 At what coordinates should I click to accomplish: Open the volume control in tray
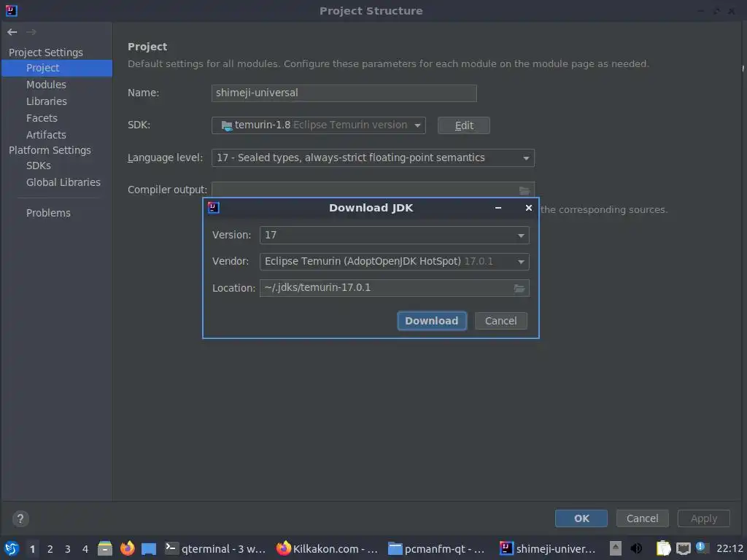tap(636, 548)
